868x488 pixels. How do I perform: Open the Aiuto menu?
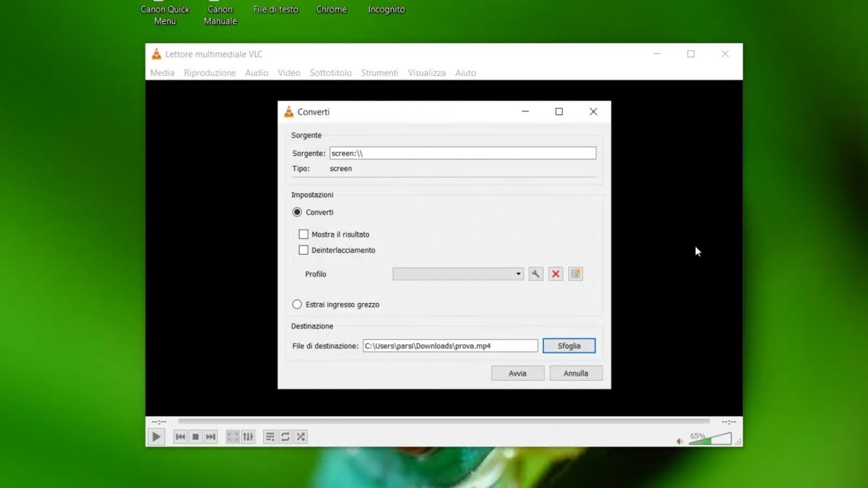pyautogui.click(x=465, y=73)
